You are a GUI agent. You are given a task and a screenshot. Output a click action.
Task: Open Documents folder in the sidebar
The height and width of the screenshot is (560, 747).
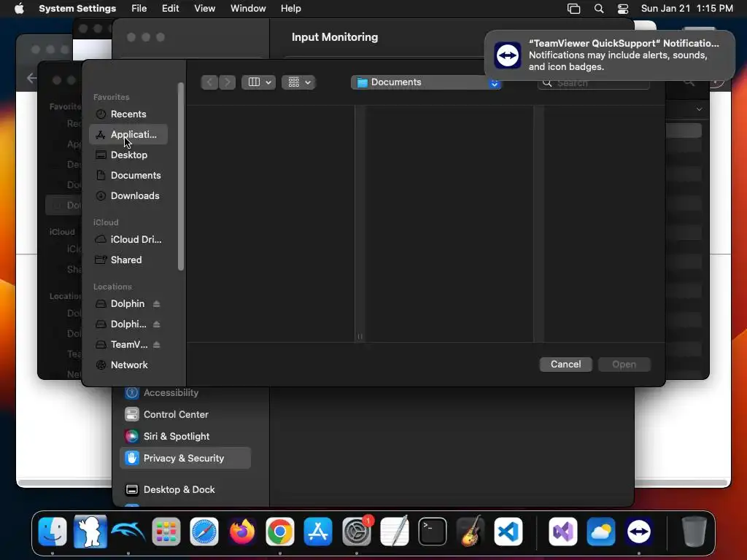click(128, 176)
